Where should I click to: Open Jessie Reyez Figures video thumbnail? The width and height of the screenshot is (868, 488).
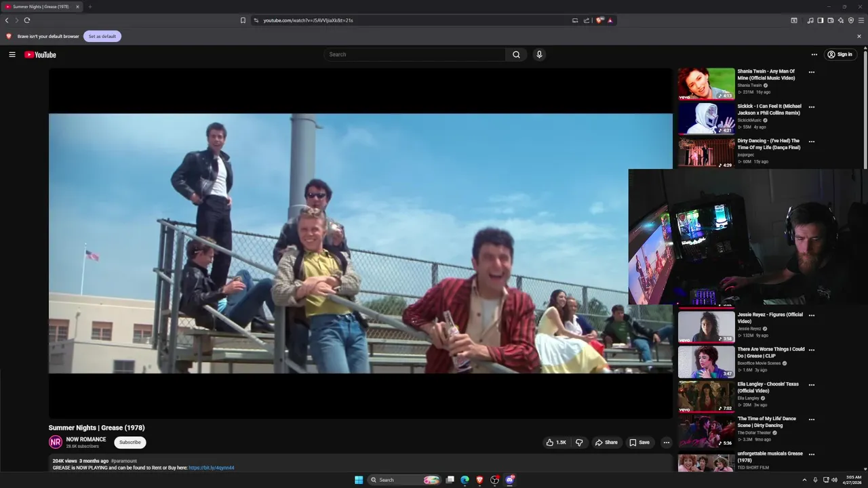coord(706,326)
